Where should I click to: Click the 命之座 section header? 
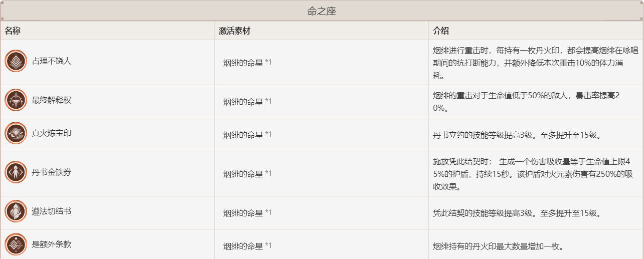tap(322, 11)
